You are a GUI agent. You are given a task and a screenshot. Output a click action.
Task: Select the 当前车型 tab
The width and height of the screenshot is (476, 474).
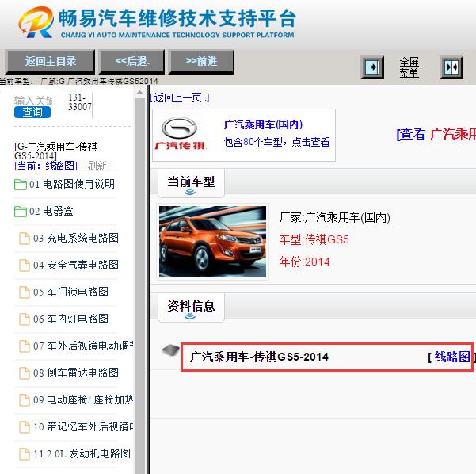point(191,183)
